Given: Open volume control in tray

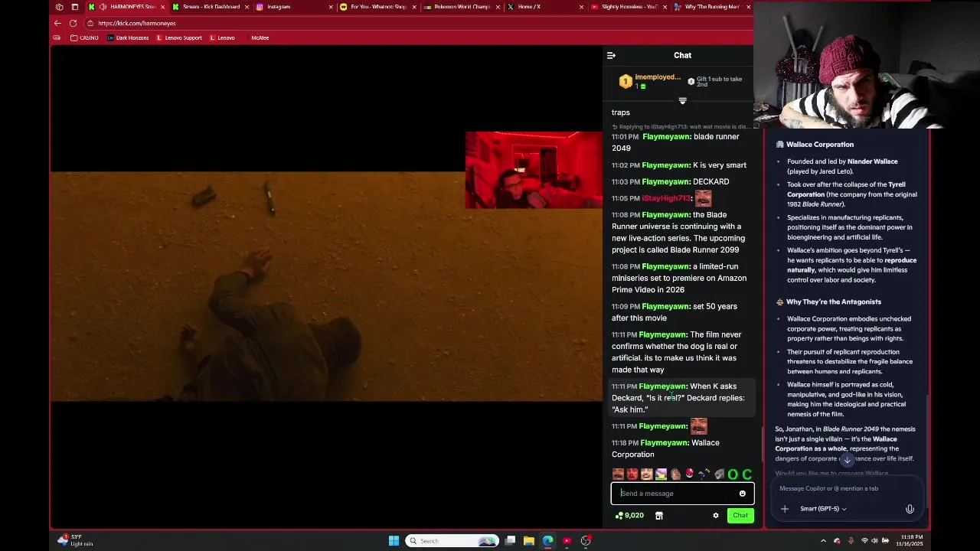Looking at the screenshot, I should click(x=875, y=541).
